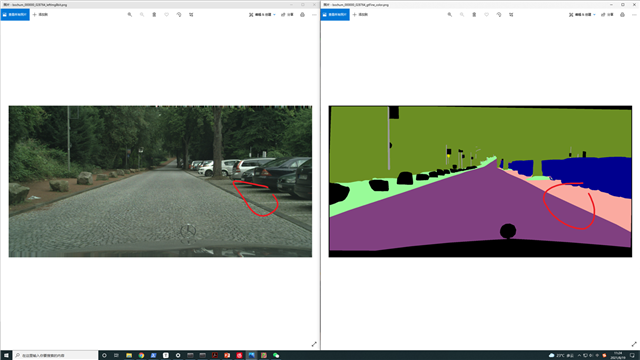Open Edit & Create dropdown in left window
This screenshot has width=640, height=360.
[262, 15]
